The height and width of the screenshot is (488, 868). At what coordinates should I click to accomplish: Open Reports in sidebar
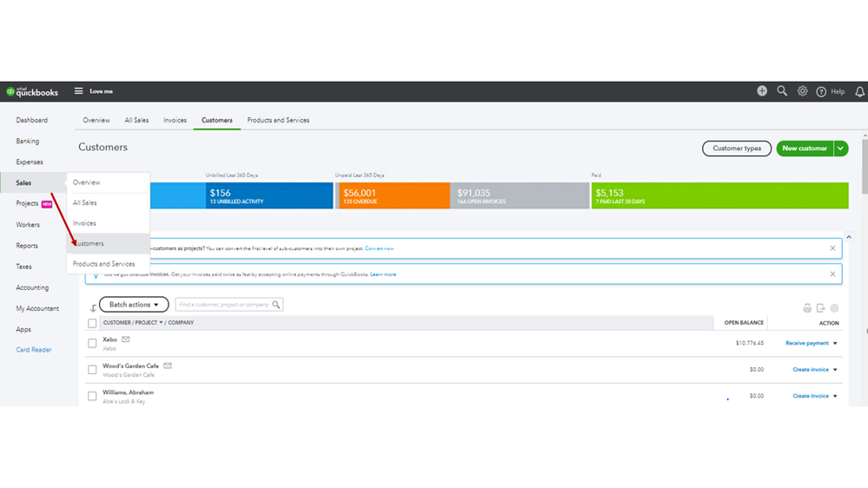point(27,246)
